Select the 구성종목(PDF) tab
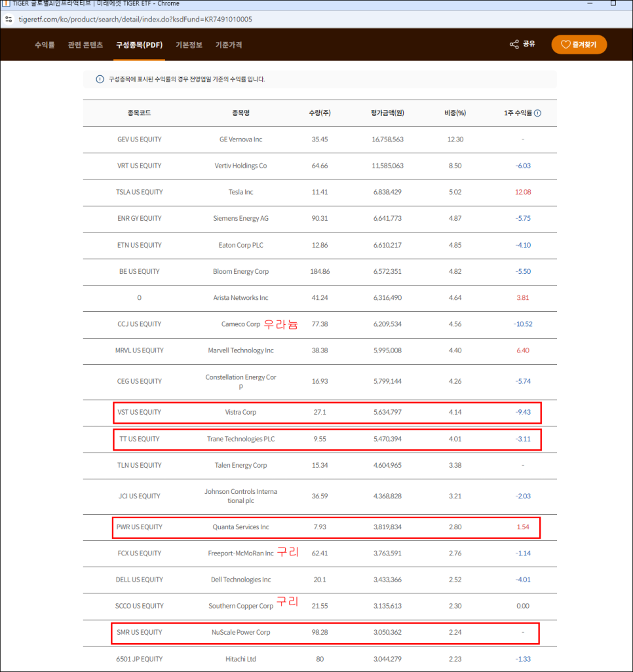 tap(140, 45)
